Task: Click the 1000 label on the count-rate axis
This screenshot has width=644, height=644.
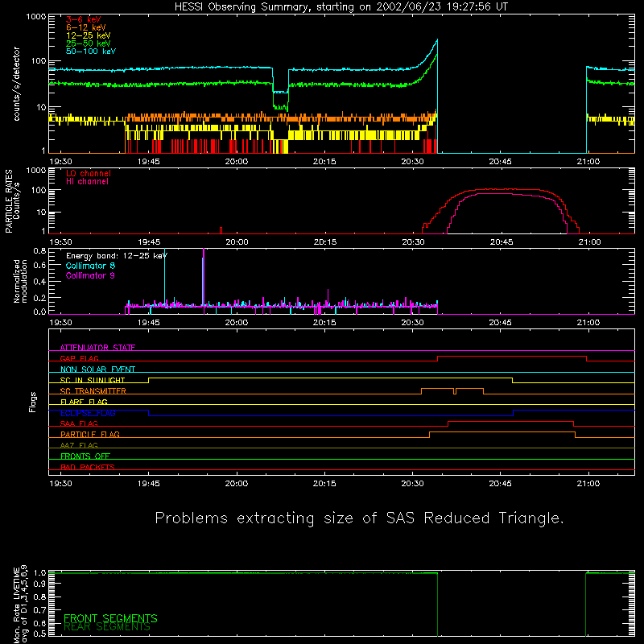Action: coord(35,17)
